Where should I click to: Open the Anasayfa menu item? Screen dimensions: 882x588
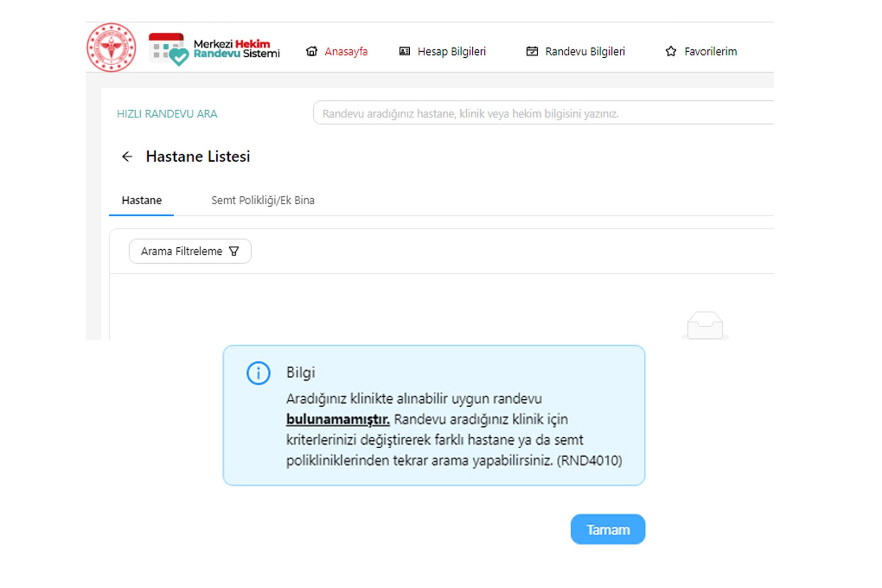pyautogui.click(x=346, y=51)
